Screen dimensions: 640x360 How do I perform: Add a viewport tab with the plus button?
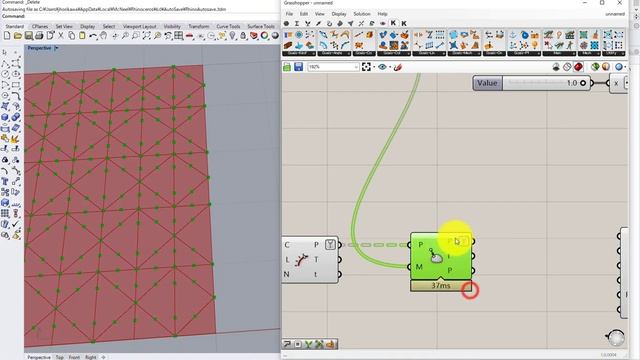[103, 357]
